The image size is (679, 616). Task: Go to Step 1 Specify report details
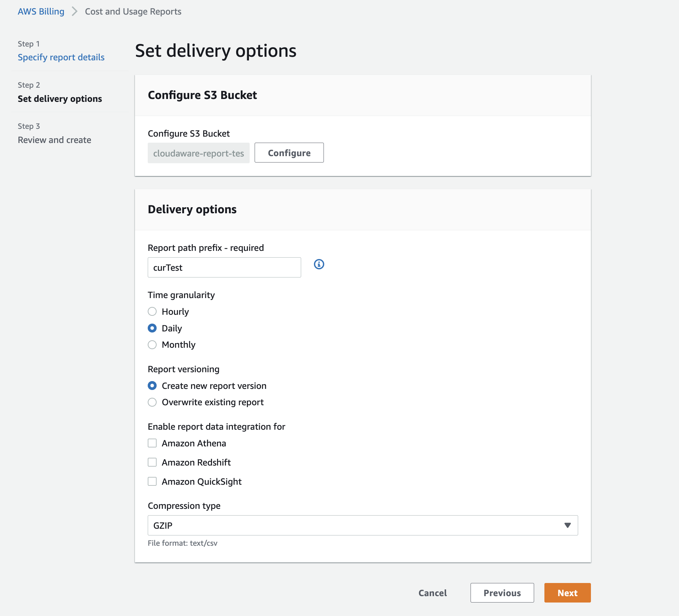click(x=61, y=57)
